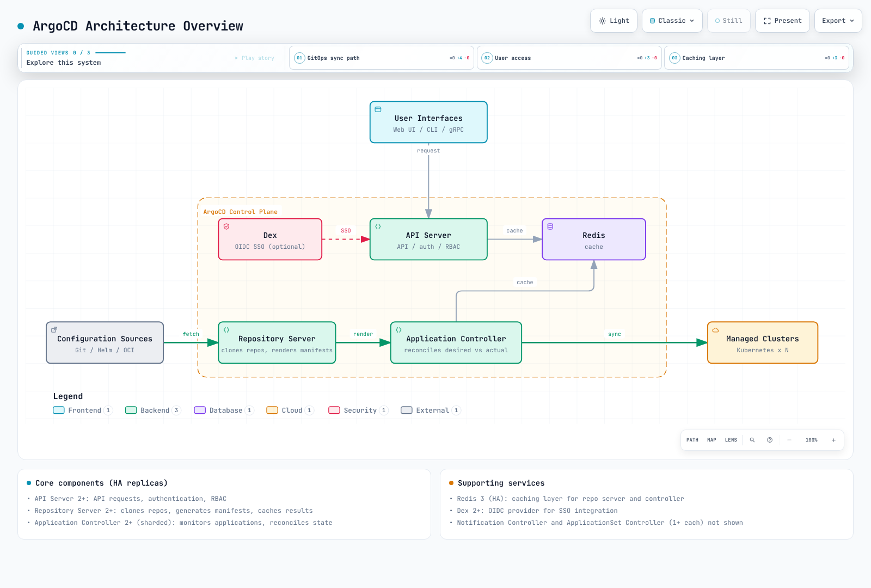
Task: Open the help question-mark icon
Action: pyautogui.click(x=770, y=440)
